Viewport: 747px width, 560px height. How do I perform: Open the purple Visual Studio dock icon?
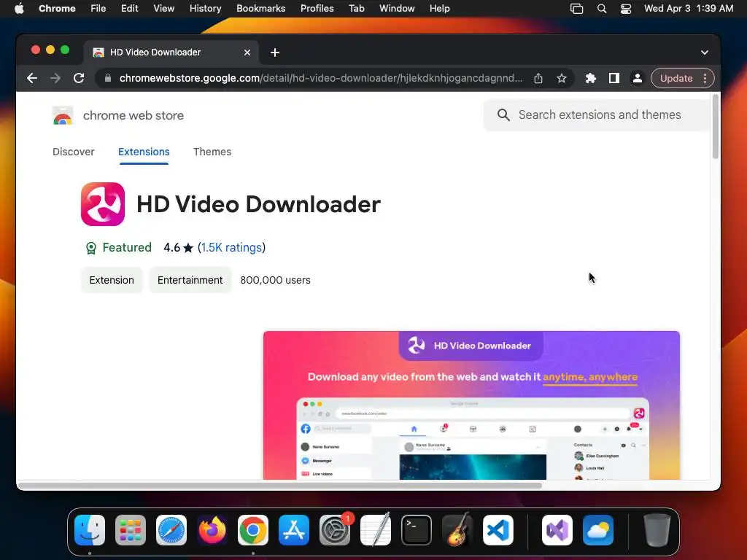pyautogui.click(x=557, y=530)
